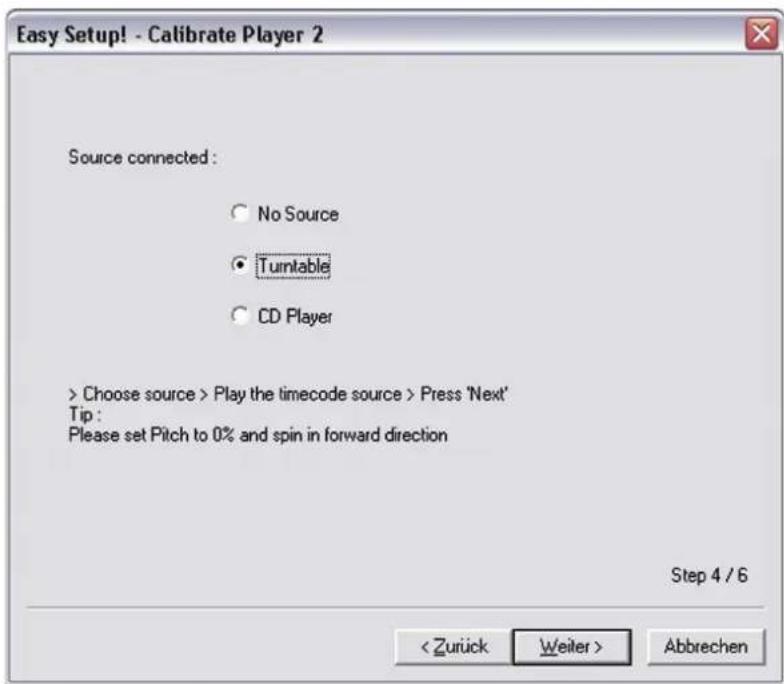Click the separator line above the buttons
This screenshot has height=684, width=784.
coord(395,608)
